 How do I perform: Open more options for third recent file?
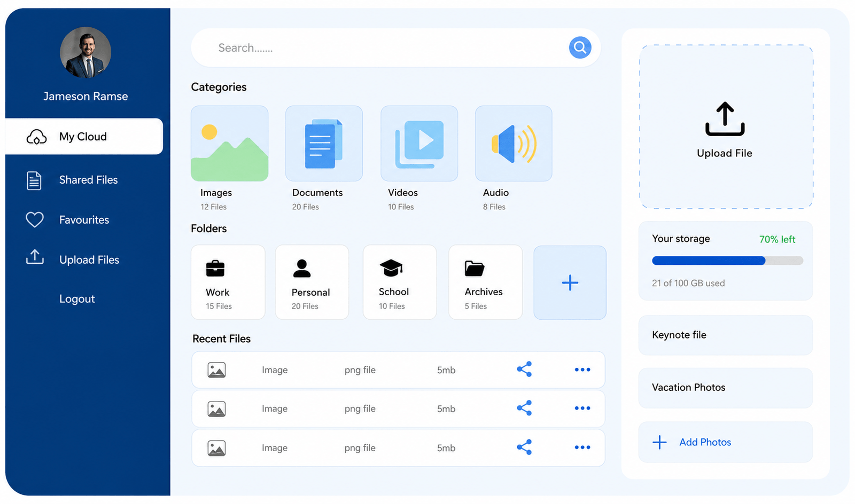[x=582, y=447]
